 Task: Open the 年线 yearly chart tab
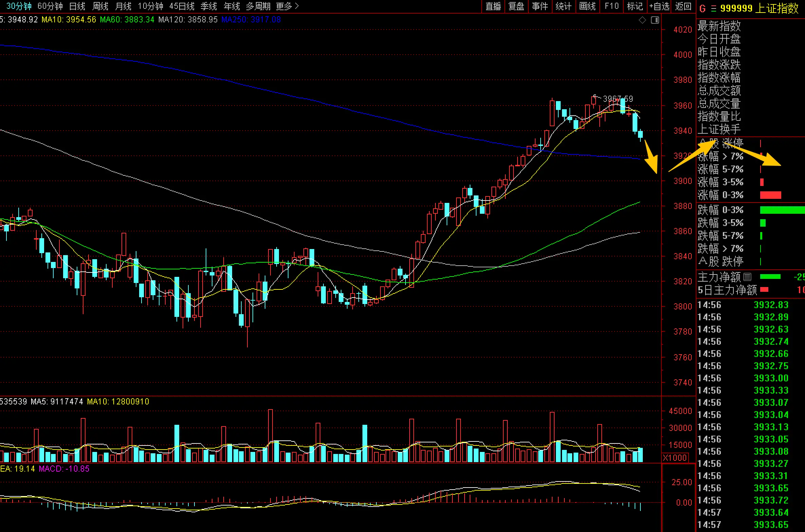tap(232, 6)
